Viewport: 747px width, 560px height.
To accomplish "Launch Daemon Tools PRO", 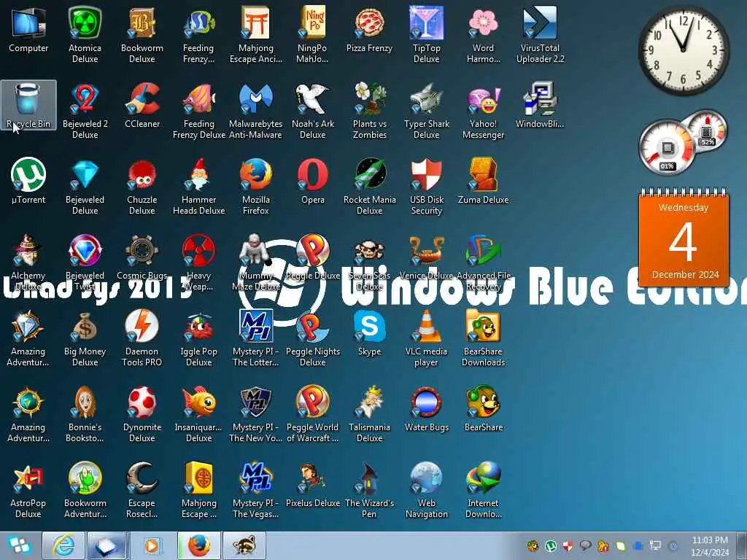I will point(142,338).
